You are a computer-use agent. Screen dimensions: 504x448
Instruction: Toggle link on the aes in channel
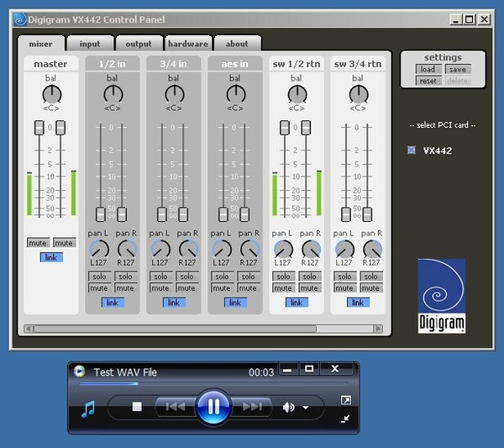pyautogui.click(x=235, y=303)
